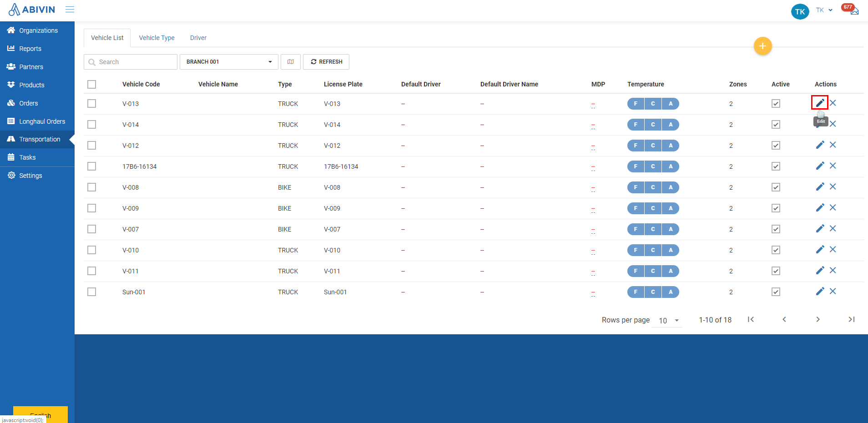The width and height of the screenshot is (868, 423).
Task: Select row checkbox for vehicle 17B6-16134
Action: [92, 166]
